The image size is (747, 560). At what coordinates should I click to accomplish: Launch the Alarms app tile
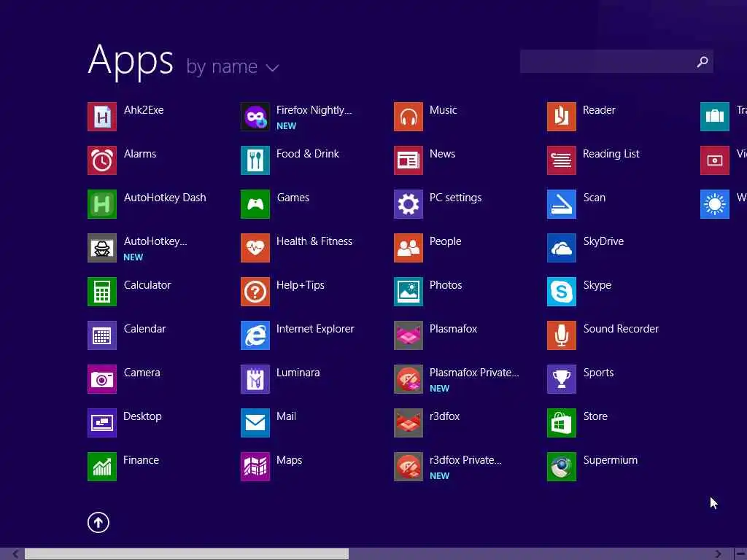[102, 160]
